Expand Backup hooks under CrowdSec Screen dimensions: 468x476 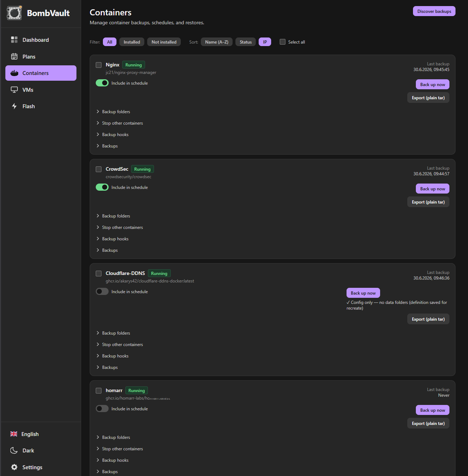pyautogui.click(x=113, y=239)
